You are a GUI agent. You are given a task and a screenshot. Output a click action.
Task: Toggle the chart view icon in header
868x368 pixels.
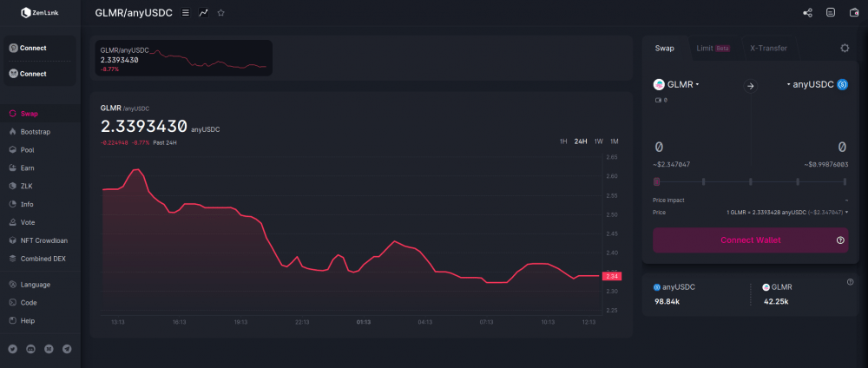coord(203,12)
